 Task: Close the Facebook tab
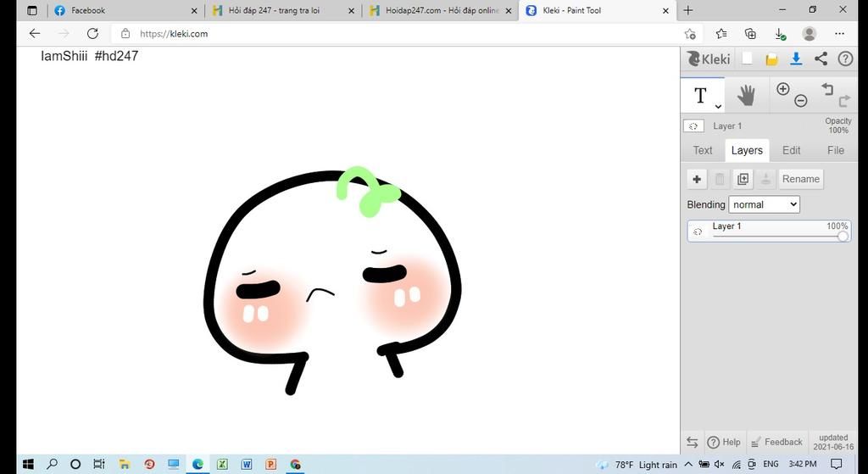click(x=194, y=10)
